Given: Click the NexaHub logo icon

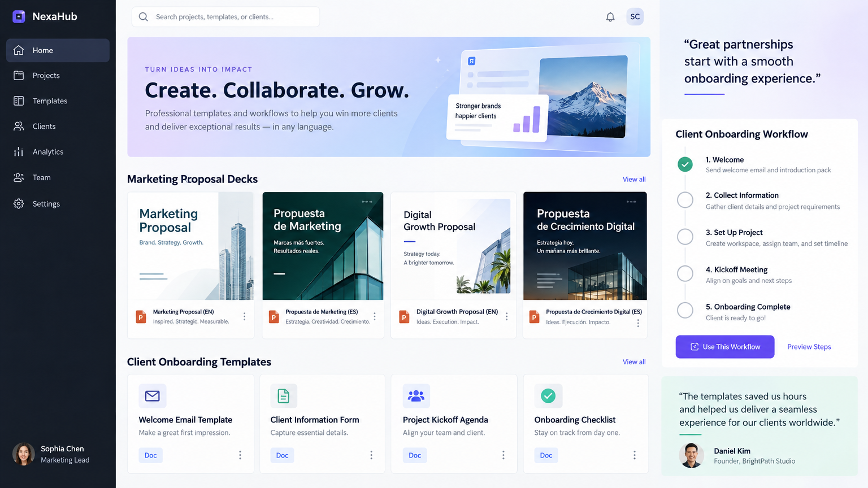Looking at the screenshot, I should [19, 16].
